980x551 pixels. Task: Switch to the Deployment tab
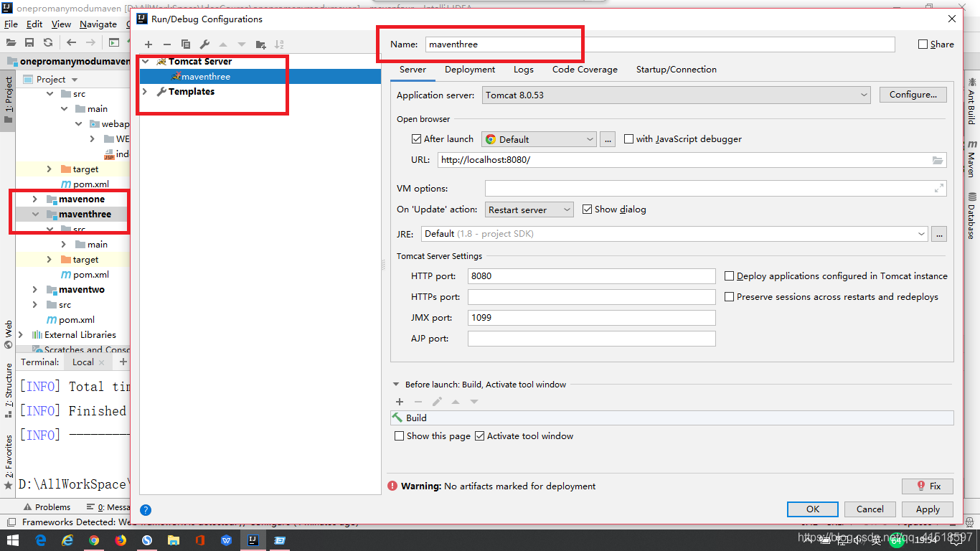(x=470, y=70)
